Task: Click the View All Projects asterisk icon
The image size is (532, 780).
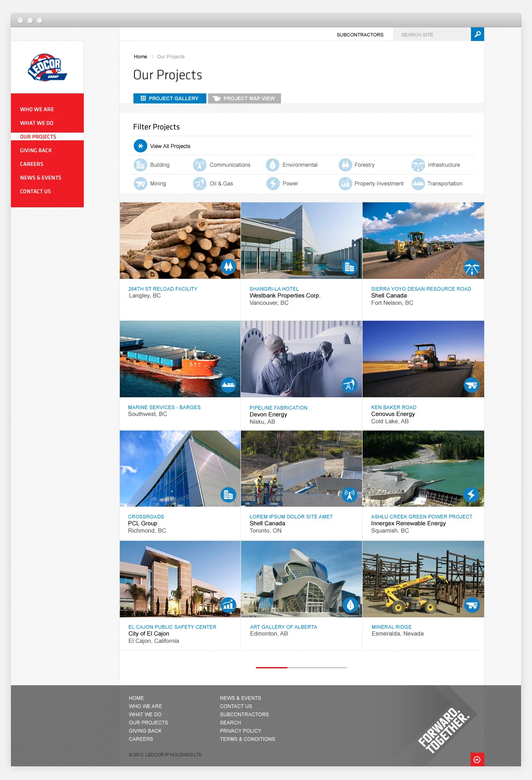Action: pyautogui.click(x=140, y=146)
